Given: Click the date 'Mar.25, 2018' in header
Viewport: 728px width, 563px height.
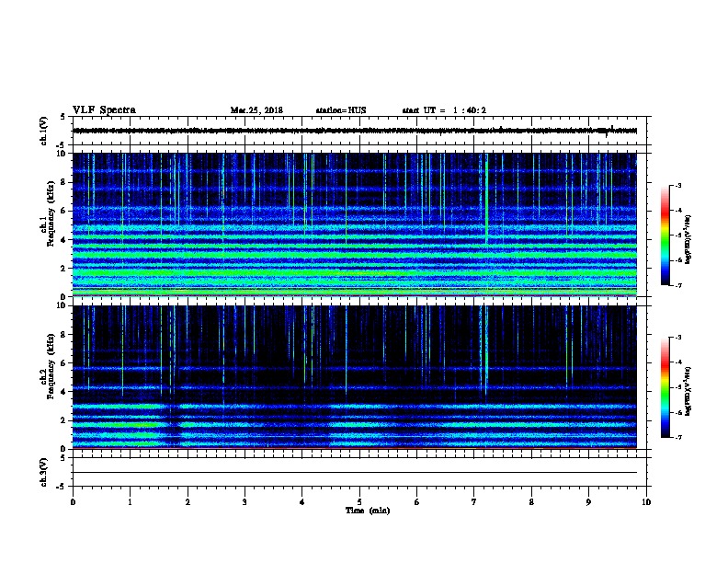Looking at the screenshot, I should tap(256, 110).
